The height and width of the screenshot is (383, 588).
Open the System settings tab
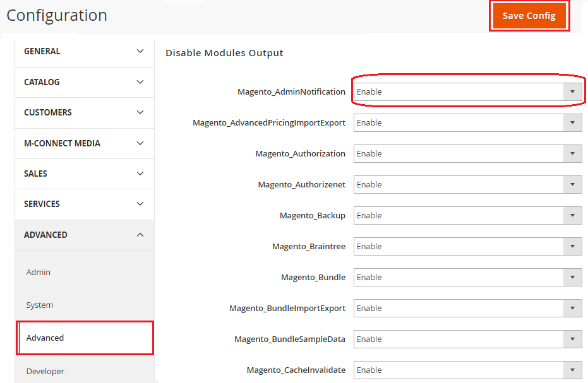(x=40, y=305)
